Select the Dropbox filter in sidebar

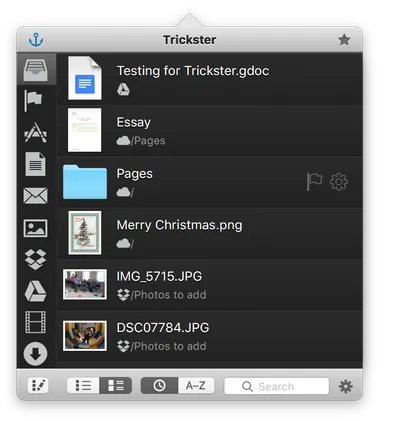(35, 259)
